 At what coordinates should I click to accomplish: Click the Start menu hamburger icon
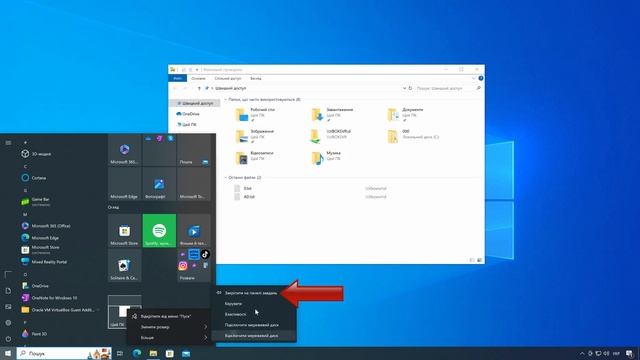click(8, 143)
